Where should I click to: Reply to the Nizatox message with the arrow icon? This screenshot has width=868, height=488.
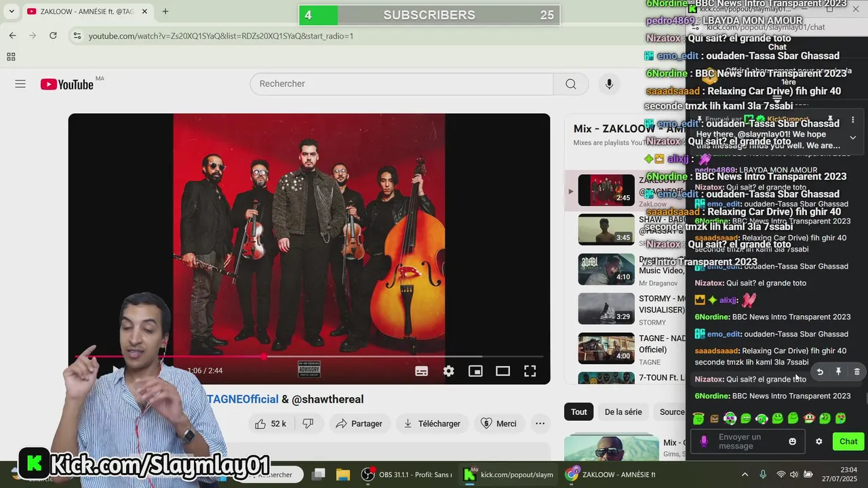pyautogui.click(x=820, y=371)
